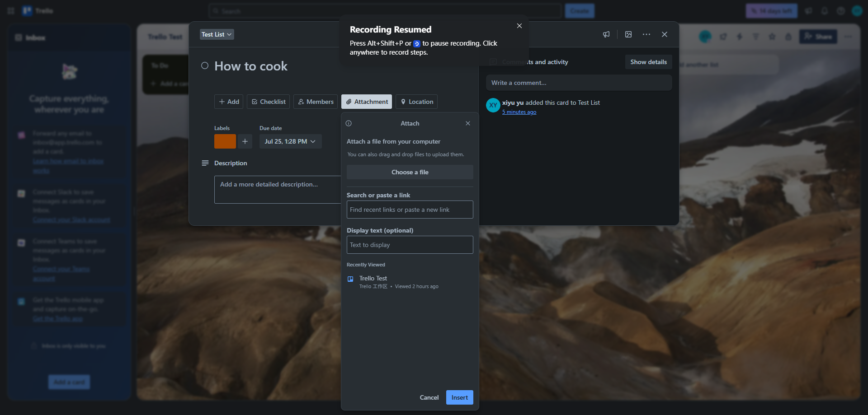Close the How to cook card

pyautogui.click(x=665, y=34)
